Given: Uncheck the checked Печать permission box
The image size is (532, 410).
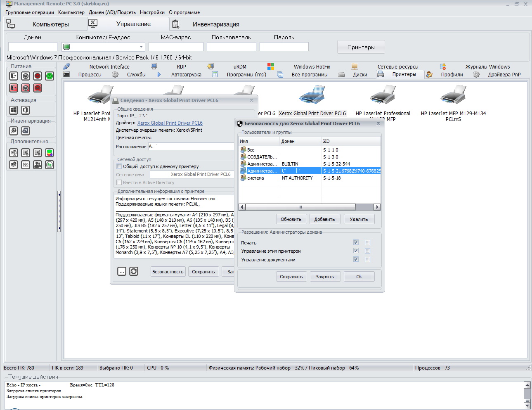Looking at the screenshot, I should tap(356, 242).
